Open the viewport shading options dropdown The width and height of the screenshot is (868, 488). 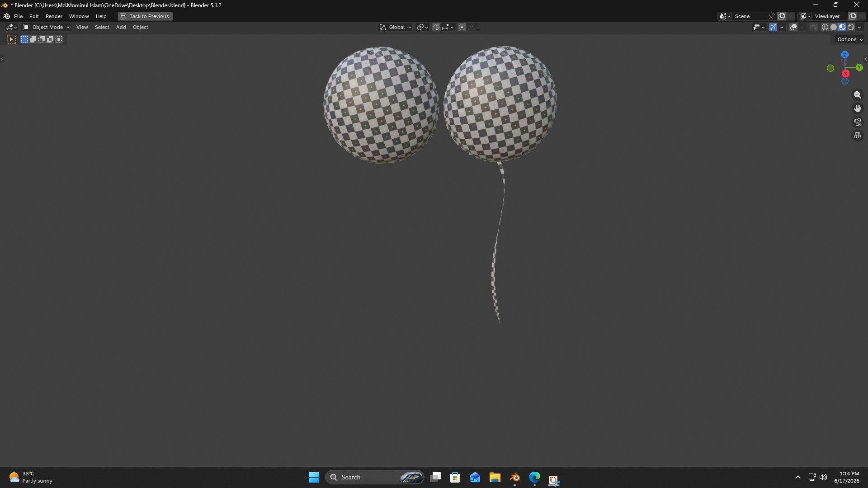pos(859,27)
